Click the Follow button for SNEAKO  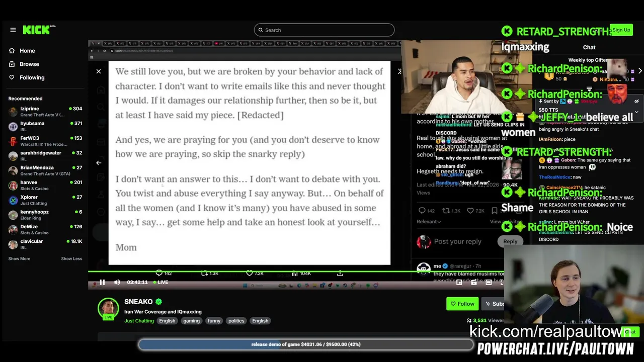[462, 304]
